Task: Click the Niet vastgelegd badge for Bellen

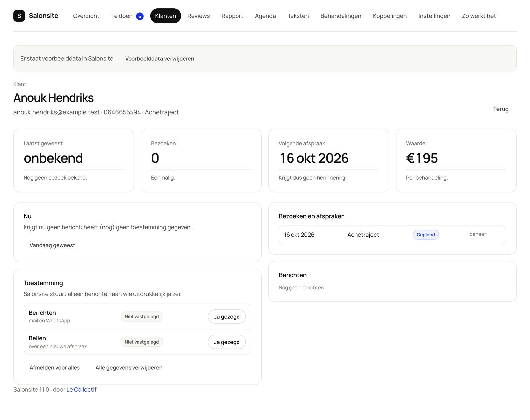Action: tap(141, 342)
